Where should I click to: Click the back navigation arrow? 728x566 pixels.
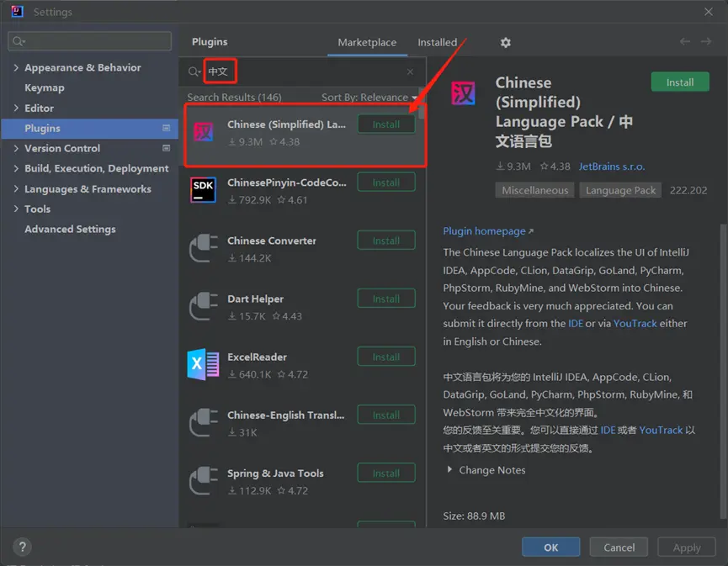click(x=685, y=42)
